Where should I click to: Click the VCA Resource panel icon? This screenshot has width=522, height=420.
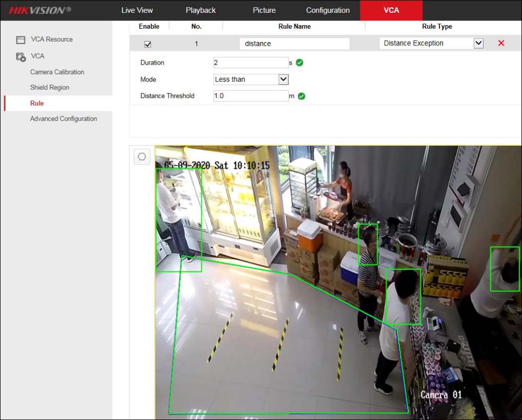tap(21, 39)
